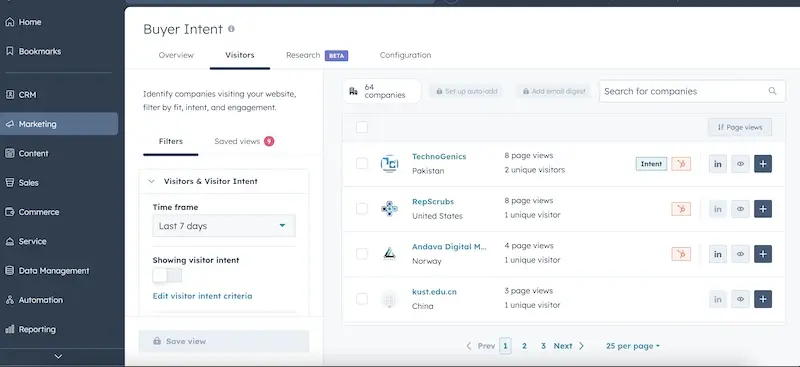Go to Next page of results
The image size is (800, 367).
click(569, 346)
